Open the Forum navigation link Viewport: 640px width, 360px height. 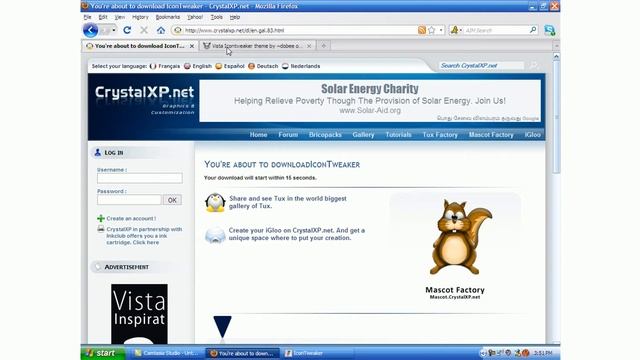[x=288, y=135]
